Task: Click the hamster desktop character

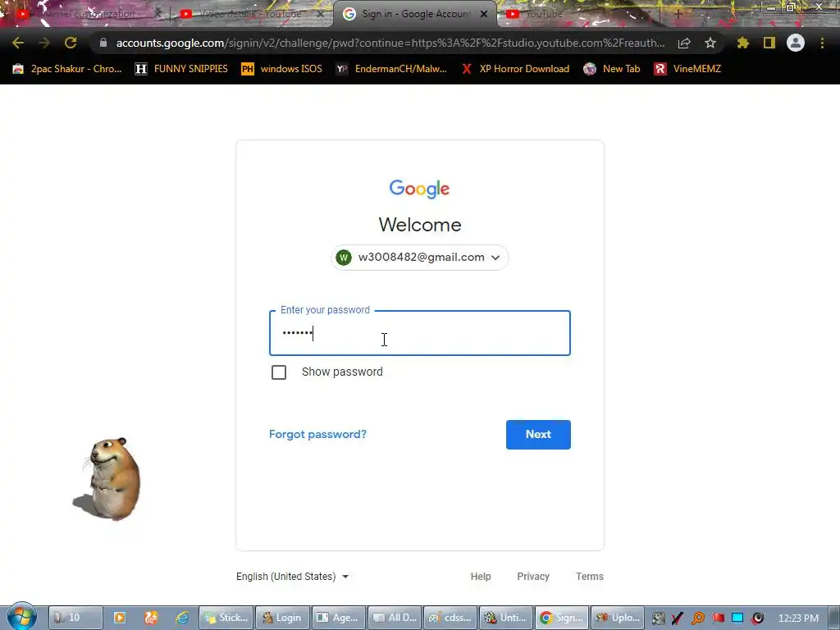Action: (x=109, y=478)
